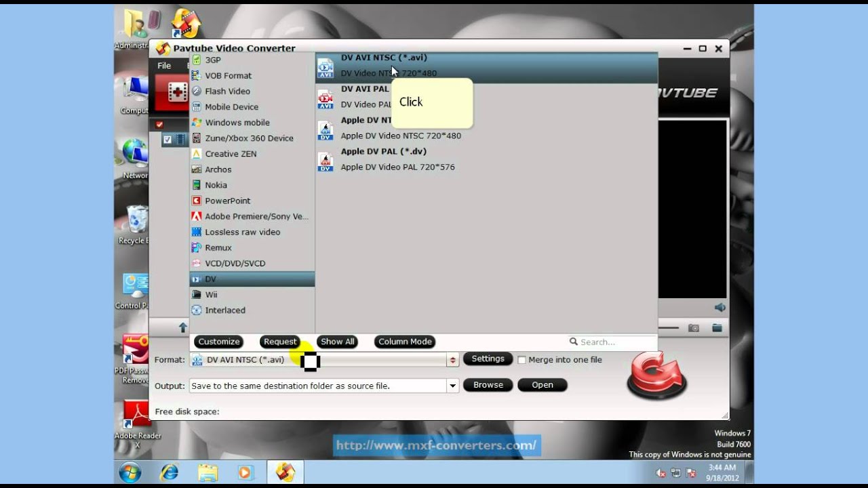This screenshot has width=868, height=488.
Task: Click the Adobe icon in format list
Action: [197, 216]
